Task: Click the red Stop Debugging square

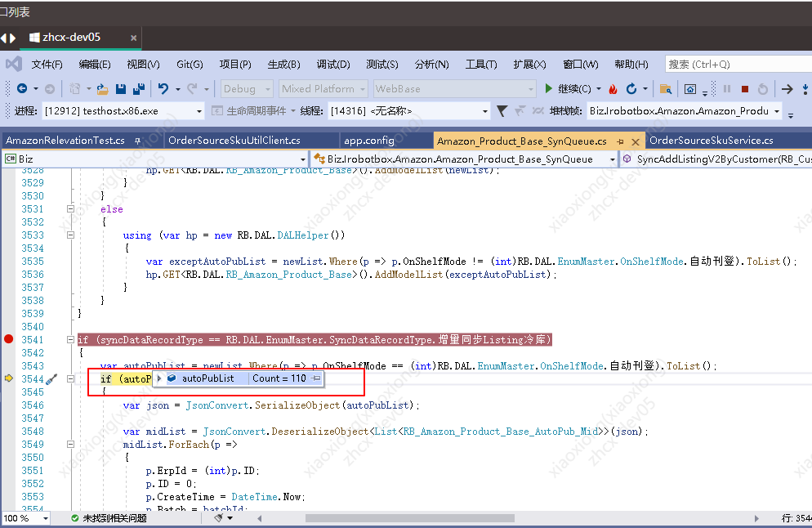Action: pos(745,89)
